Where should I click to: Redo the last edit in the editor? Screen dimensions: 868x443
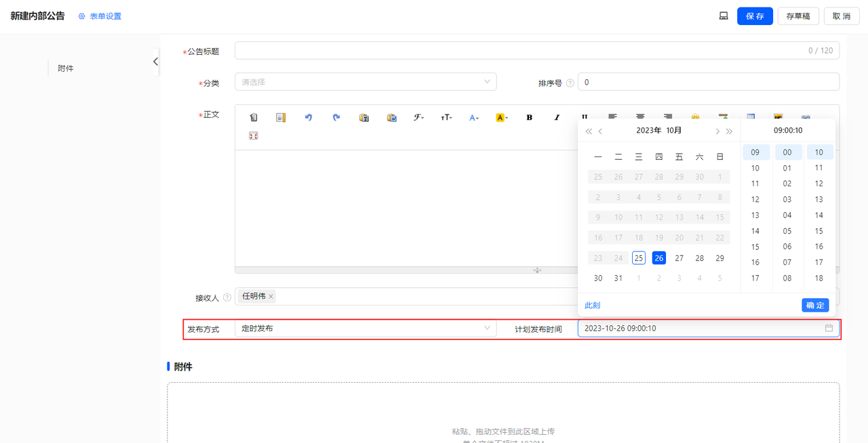pyautogui.click(x=336, y=117)
